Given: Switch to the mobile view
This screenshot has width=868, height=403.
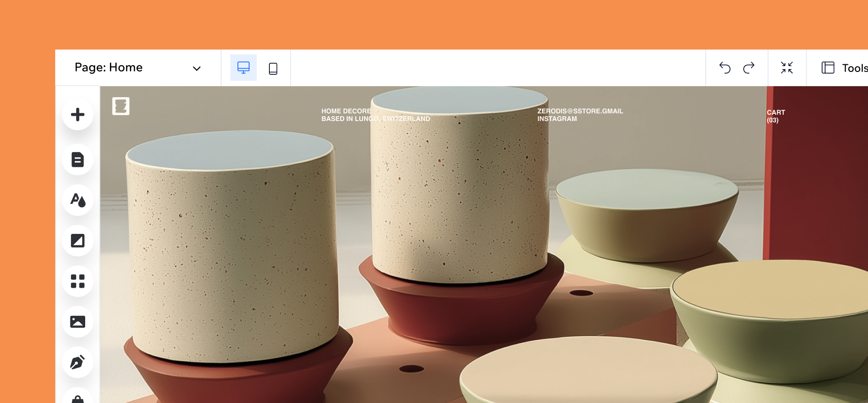Looking at the screenshot, I should click(273, 68).
